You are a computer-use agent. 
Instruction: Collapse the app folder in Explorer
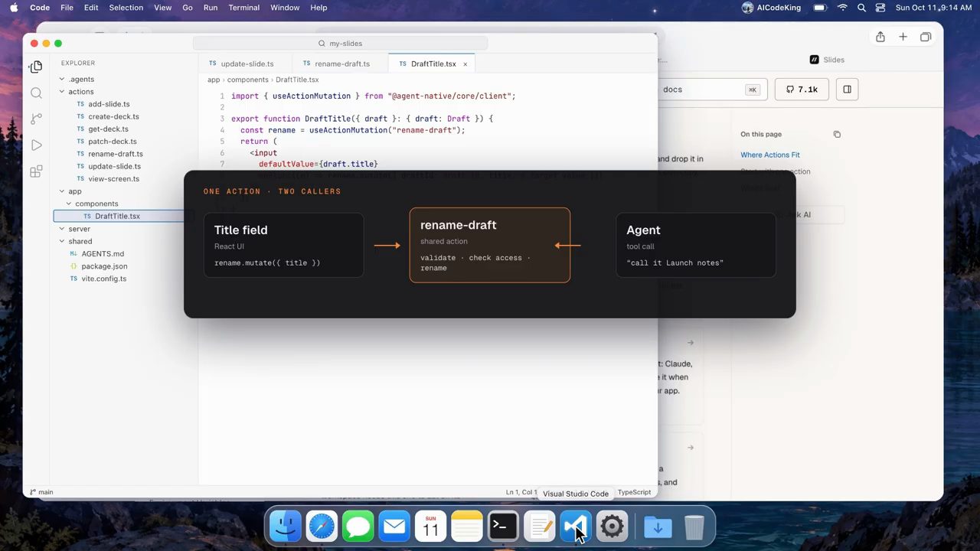(x=74, y=191)
